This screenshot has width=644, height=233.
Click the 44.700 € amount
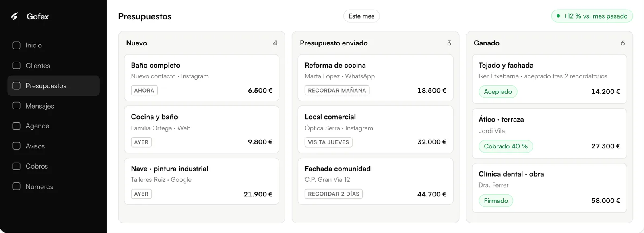tap(432, 194)
